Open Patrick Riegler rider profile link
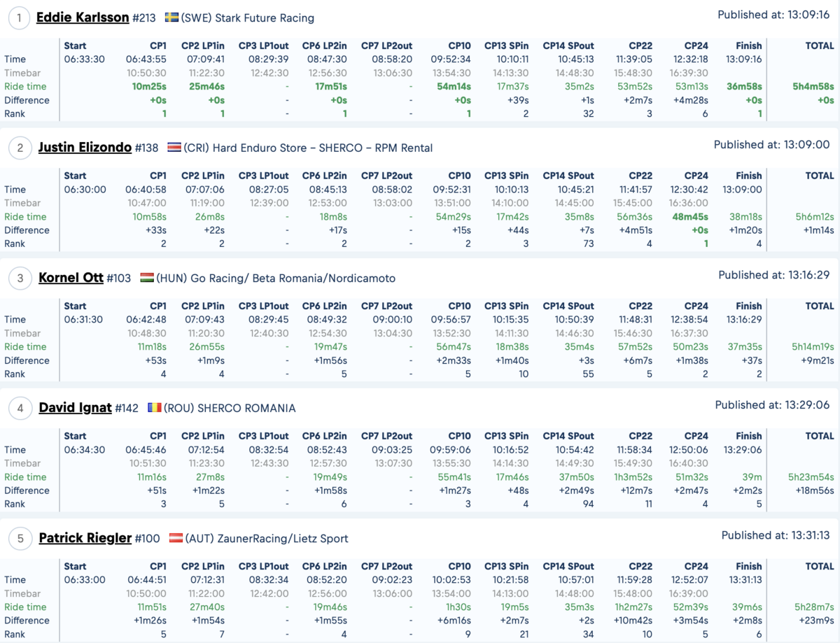Screen dimensions: 840x643 [85, 538]
